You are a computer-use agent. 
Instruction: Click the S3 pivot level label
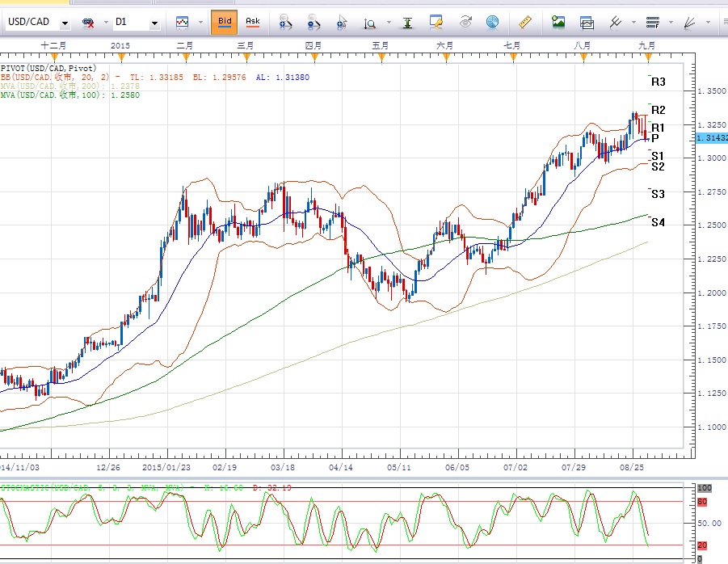coord(658,194)
